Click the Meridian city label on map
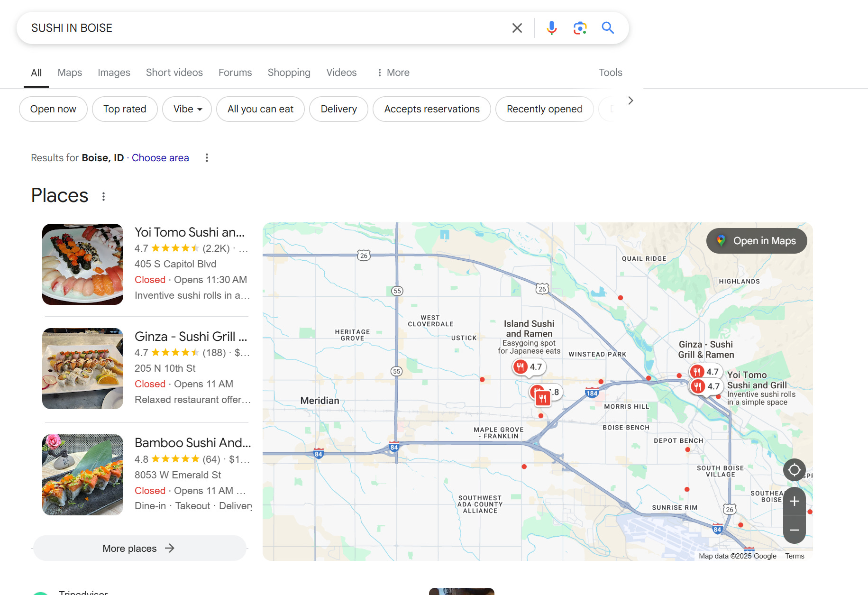868x595 pixels. [320, 401]
